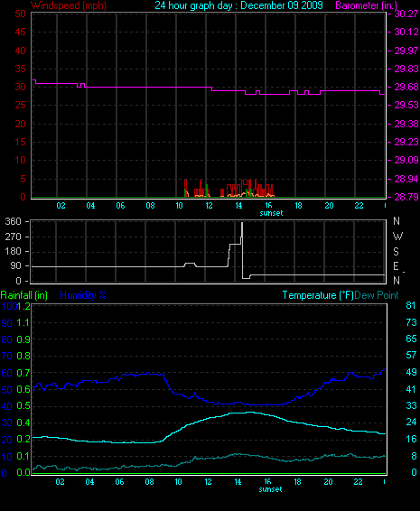Click the 50 windspeed scale value

[x=20, y=14]
